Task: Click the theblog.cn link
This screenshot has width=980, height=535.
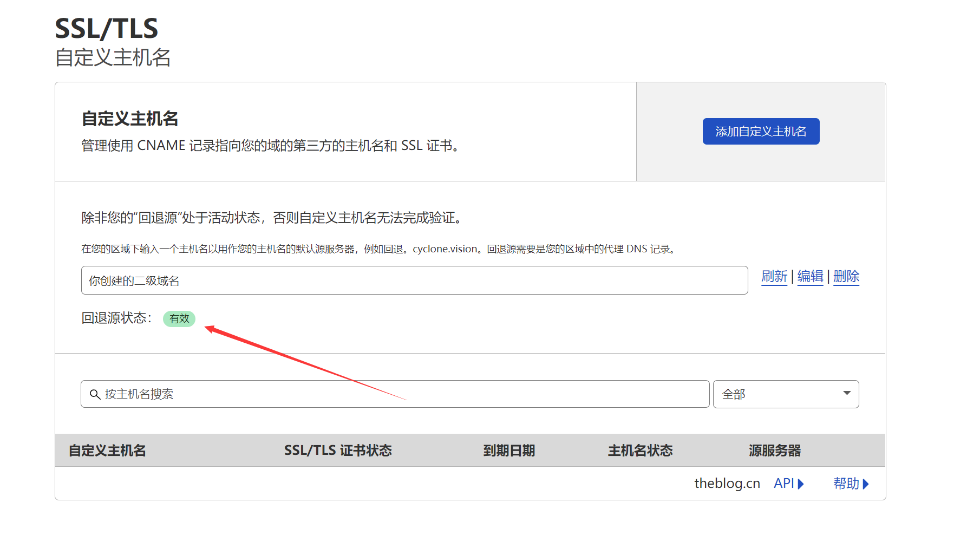Action: point(727,484)
